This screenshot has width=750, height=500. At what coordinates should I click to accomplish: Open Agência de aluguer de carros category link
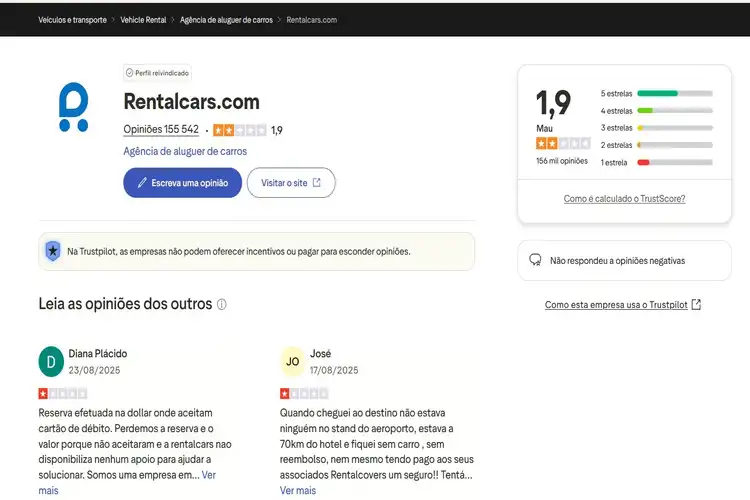coord(185,151)
